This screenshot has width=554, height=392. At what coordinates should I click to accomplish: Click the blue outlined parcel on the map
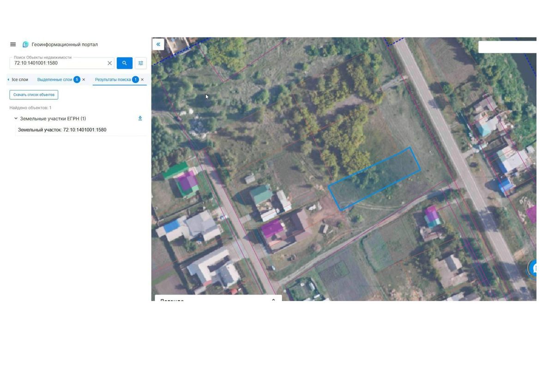(374, 179)
